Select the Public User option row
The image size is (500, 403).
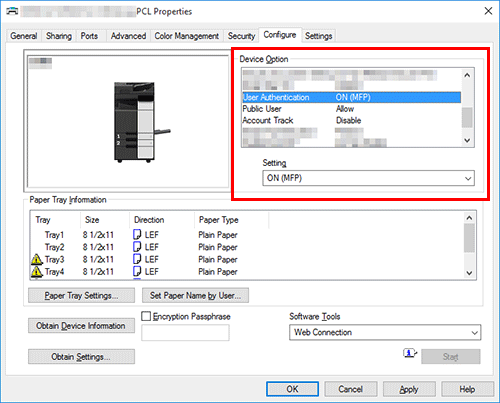[x=352, y=109]
